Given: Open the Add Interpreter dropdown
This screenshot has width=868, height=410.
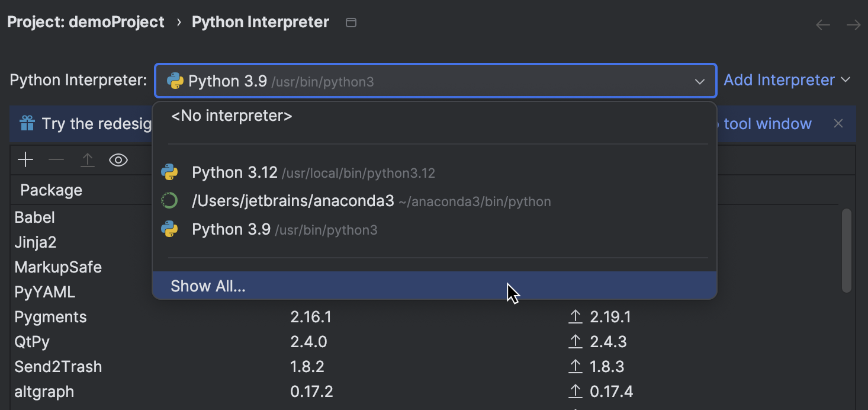Looking at the screenshot, I should (x=786, y=80).
